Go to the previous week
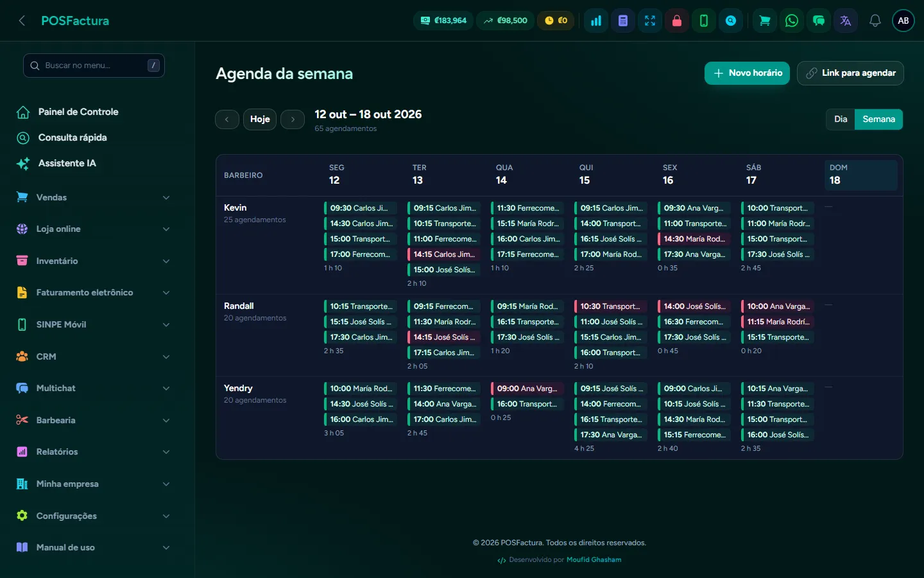924x578 pixels. click(227, 119)
